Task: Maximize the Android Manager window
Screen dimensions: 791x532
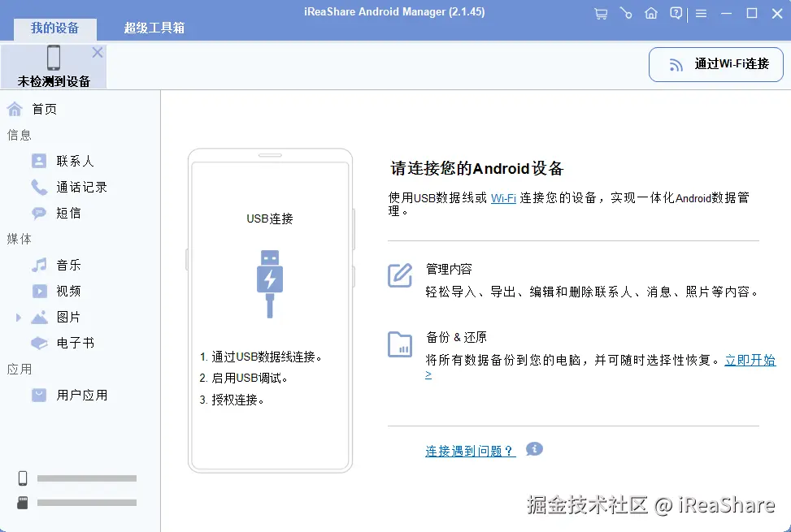Action: [752, 14]
